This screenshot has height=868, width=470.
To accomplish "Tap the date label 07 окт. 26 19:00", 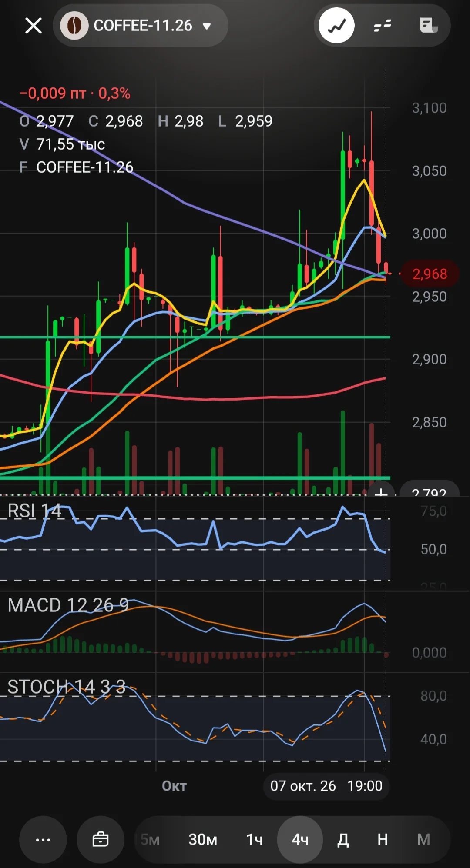I will (326, 786).
